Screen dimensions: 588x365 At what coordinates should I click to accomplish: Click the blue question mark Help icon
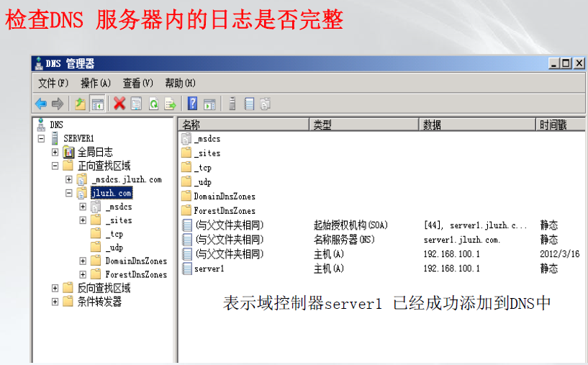(192, 103)
